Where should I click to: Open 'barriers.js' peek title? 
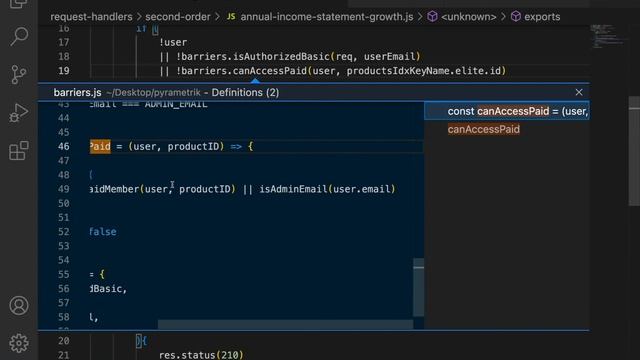click(78, 93)
